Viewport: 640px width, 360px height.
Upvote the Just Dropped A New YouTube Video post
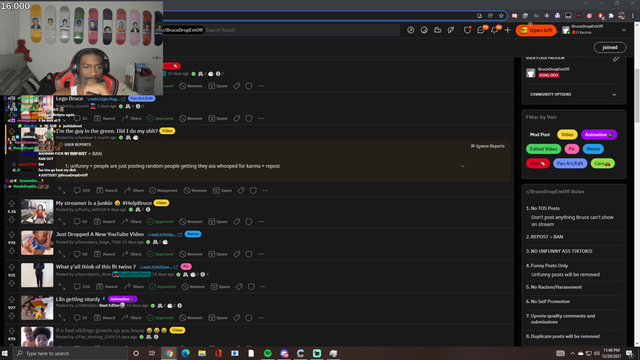pos(11,235)
